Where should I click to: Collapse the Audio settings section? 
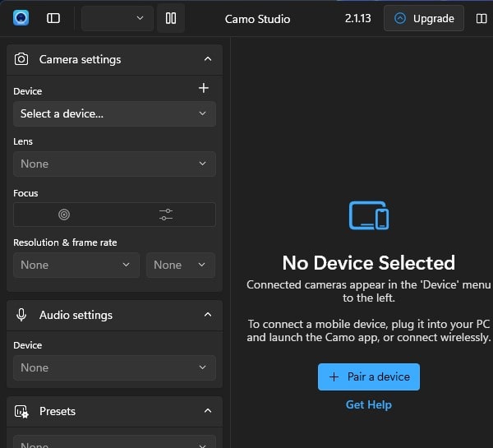coord(208,315)
